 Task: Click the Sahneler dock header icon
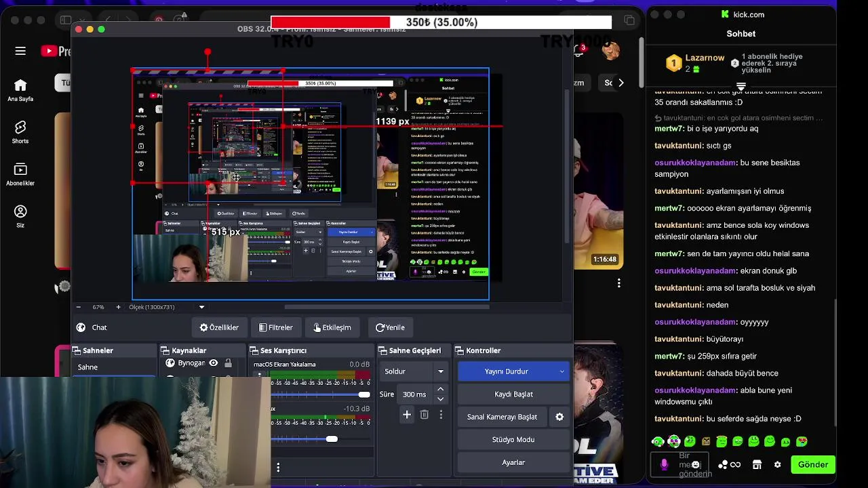pos(77,350)
